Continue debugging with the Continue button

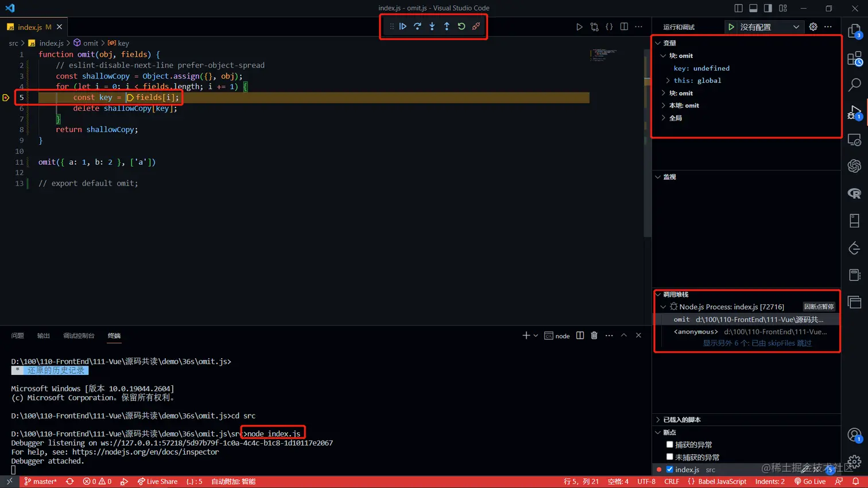click(x=403, y=26)
